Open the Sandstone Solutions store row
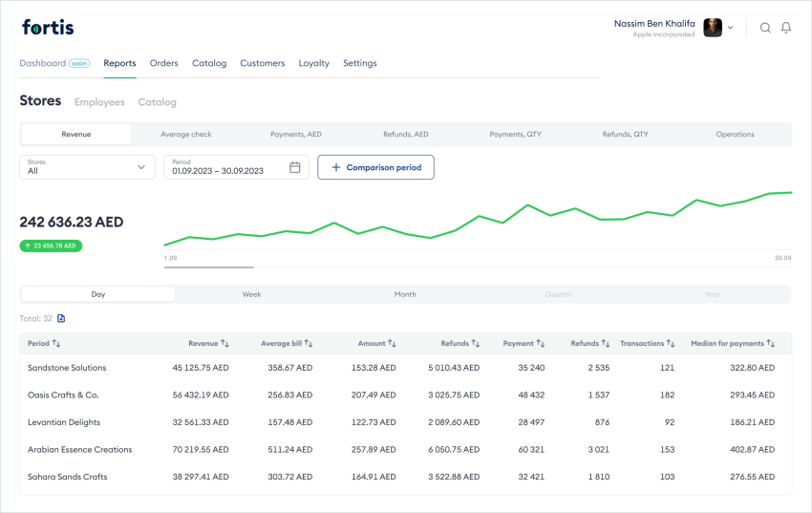The width and height of the screenshot is (812, 513). [67, 368]
